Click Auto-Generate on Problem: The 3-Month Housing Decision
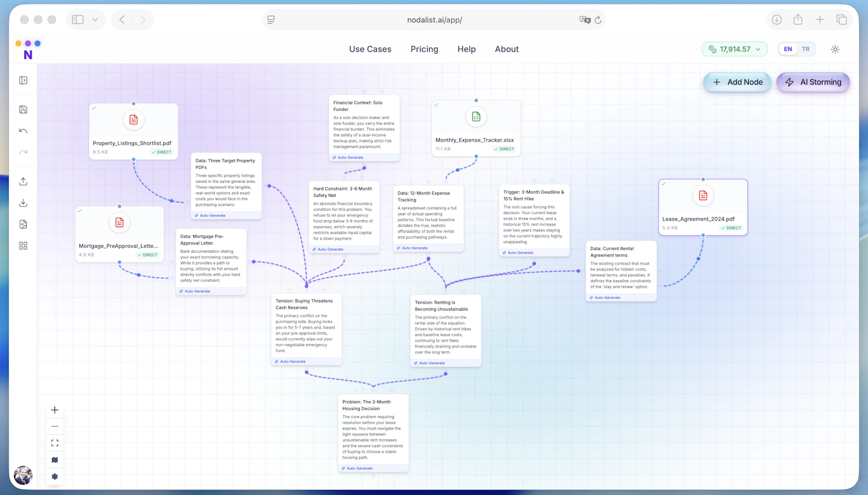This screenshot has height=495, width=868. pos(357,468)
